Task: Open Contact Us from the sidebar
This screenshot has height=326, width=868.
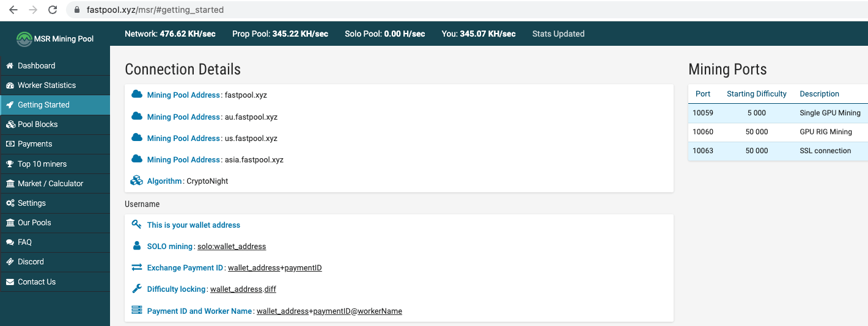Action: [55, 282]
